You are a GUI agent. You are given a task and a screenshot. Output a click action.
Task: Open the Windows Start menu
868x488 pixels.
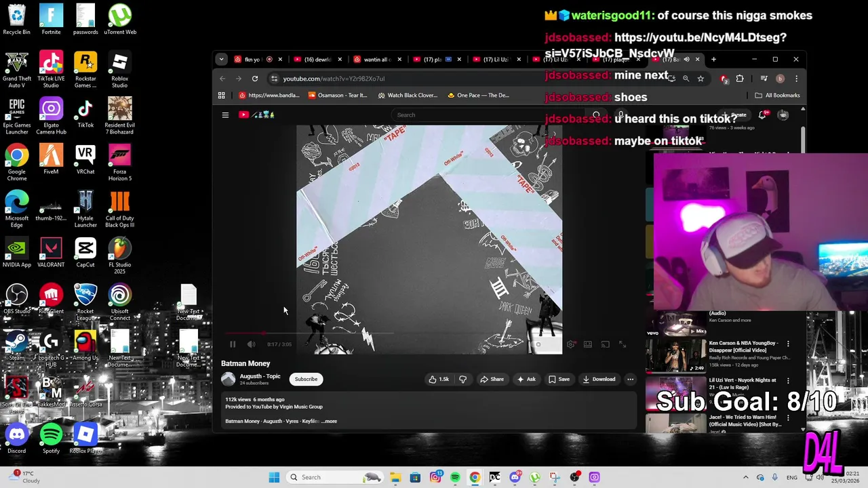click(x=274, y=477)
